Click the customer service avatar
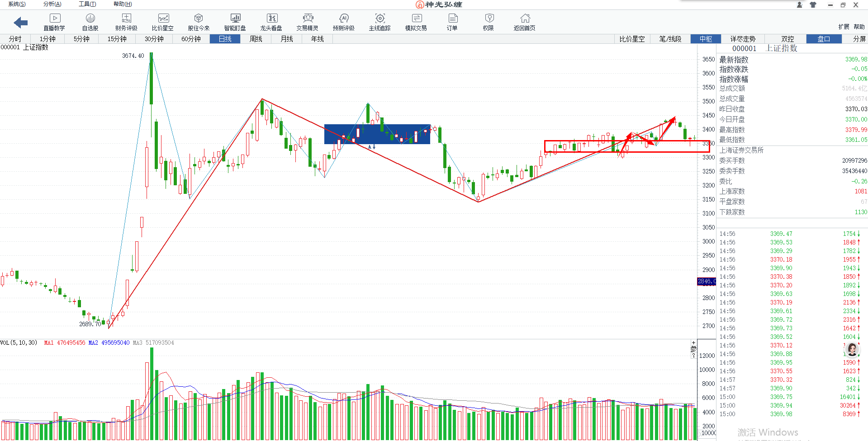The image size is (868, 441). [x=852, y=349]
